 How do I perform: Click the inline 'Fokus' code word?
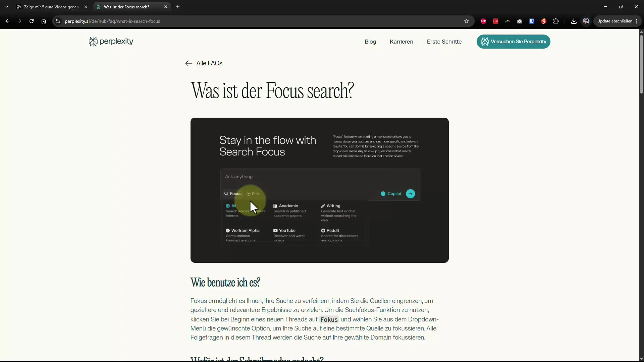click(329, 319)
